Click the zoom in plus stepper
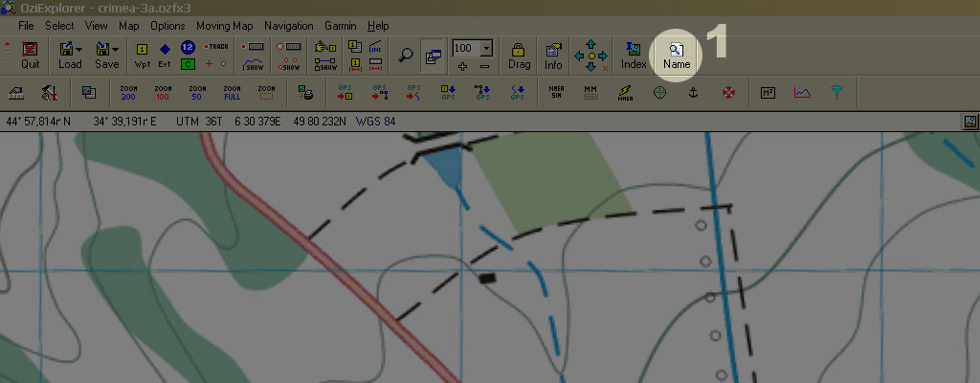The image size is (980, 383). click(462, 66)
